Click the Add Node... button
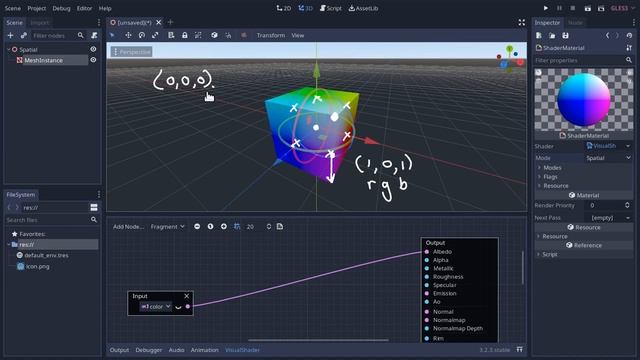The height and width of the screenshot is (360, 640). pos(128,227)
